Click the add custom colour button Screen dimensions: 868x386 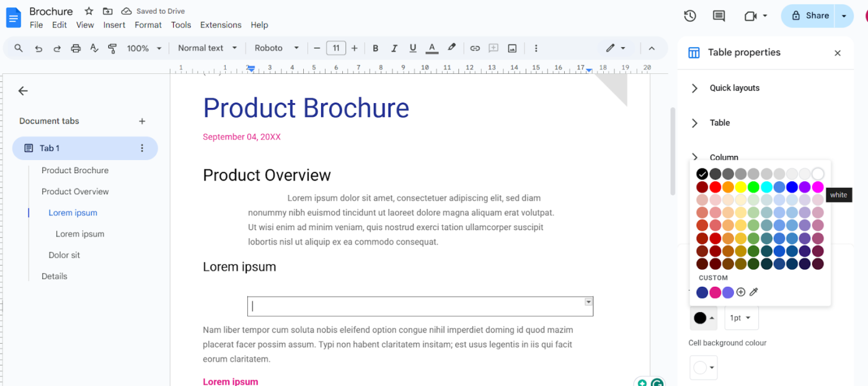[741, 292]
